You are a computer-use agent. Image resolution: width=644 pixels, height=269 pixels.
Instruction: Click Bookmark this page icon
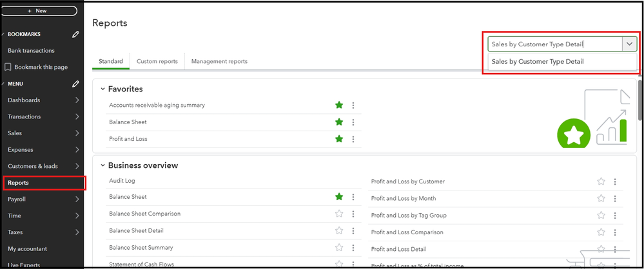(8, 67)
